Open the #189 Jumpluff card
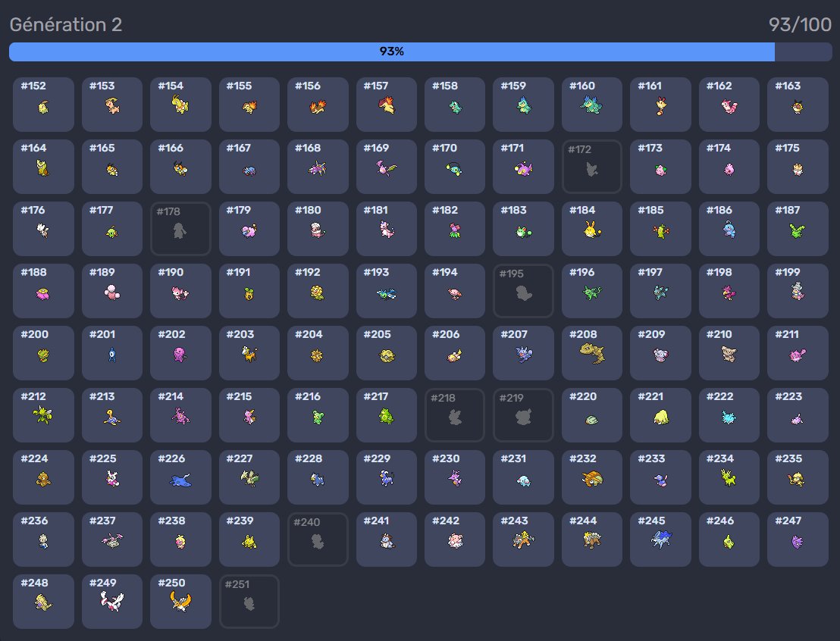This screenshot has width=840, height=641. 112,291
